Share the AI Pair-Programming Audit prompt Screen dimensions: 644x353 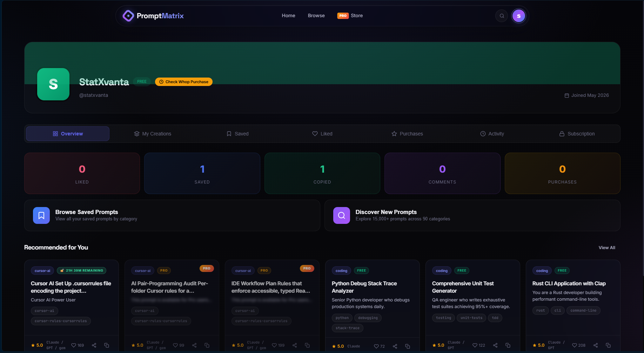pos(194,345)
